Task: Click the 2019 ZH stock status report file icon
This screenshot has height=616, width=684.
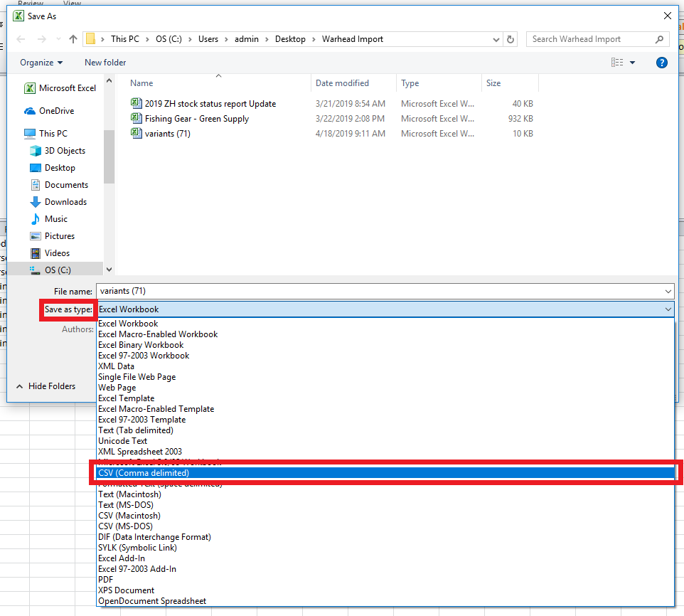Action: (x=136, y=103)
